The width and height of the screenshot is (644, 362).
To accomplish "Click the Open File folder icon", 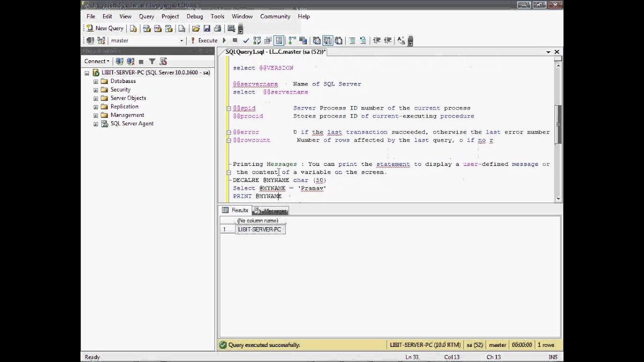I will [x=196, y=29].
